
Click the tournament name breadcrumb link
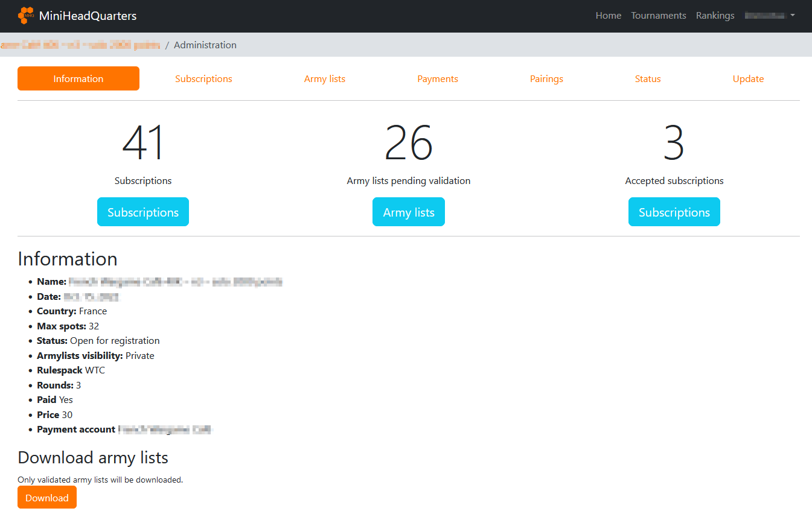point(80,45)
